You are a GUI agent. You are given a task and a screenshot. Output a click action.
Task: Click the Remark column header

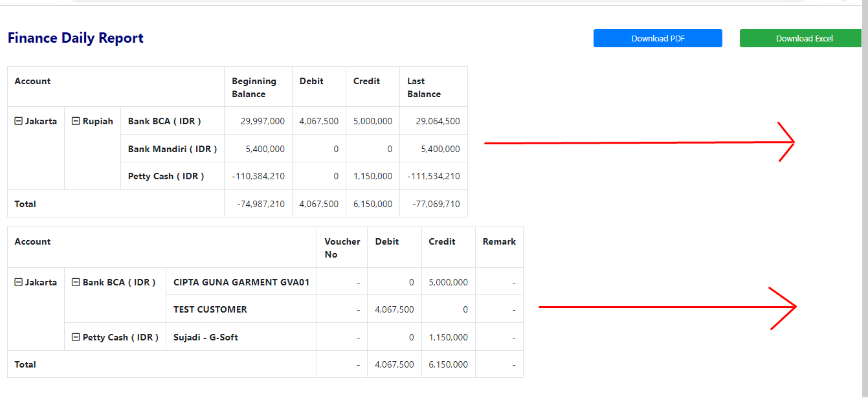pos(498,241)
